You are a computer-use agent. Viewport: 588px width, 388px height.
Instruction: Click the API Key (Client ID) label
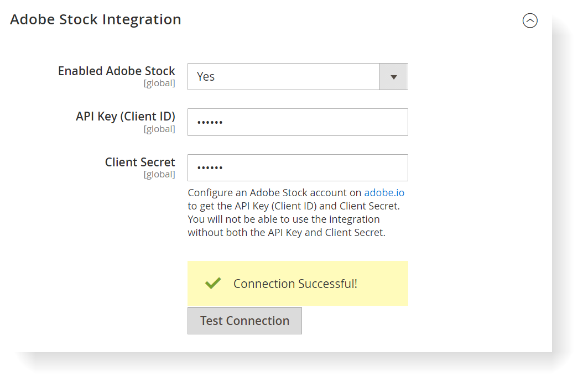point(125,117)
